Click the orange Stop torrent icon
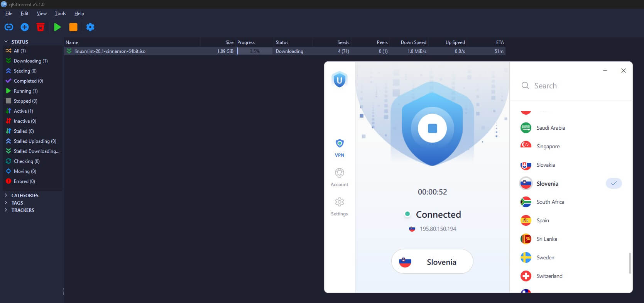Viewport: 644px width, 303px height. point(73,27)
